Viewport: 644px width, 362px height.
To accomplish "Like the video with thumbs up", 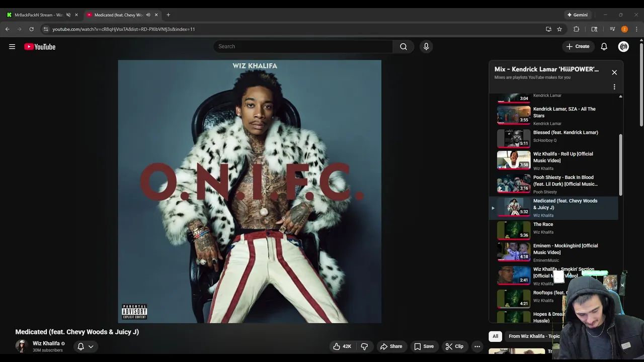I will click(x=342, y=346).
